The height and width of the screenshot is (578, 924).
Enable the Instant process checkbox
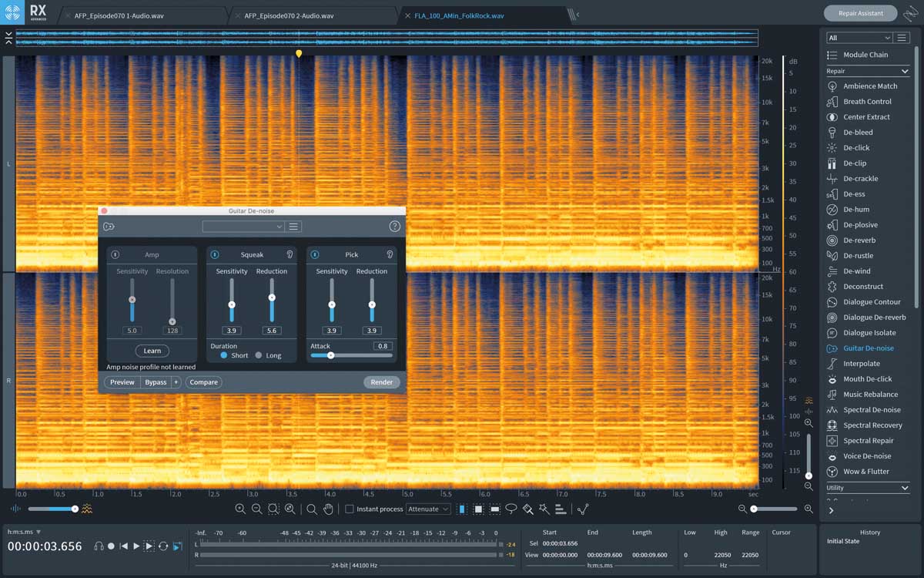pos(350,509)
